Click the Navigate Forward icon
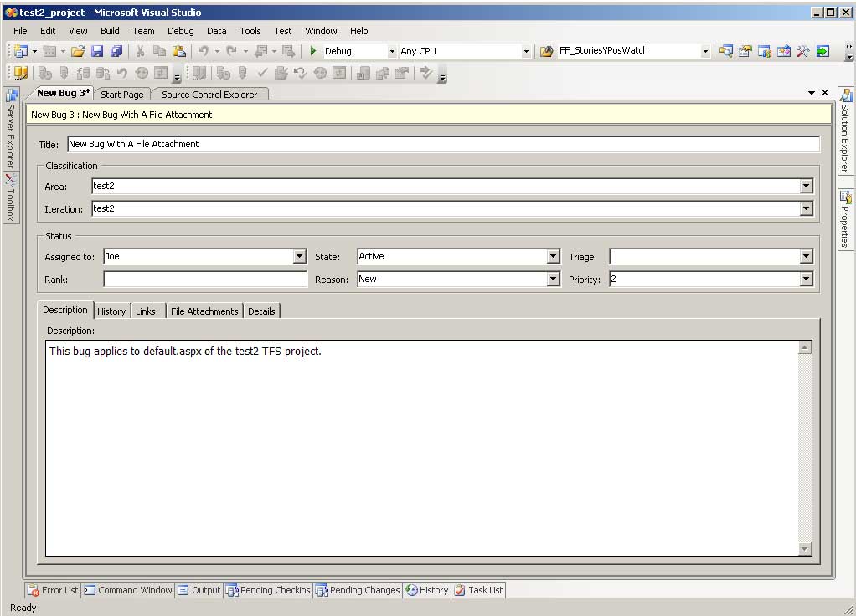The width and height of the screenshot is (856, 616). [x=288, y=51]
